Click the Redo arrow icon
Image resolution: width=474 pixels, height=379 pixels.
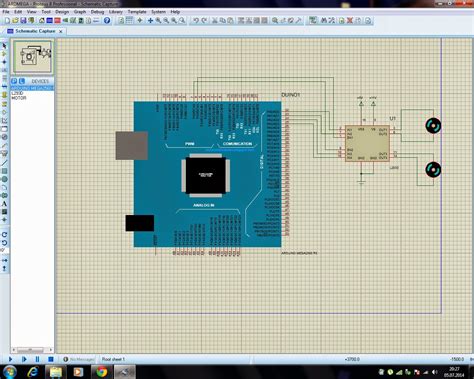click(204, 21)
